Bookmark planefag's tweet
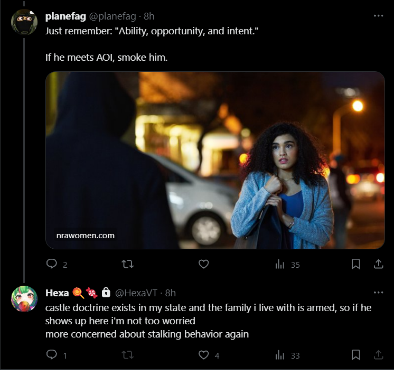The height and width of the screenshot is (370, 394). point(356,264)
